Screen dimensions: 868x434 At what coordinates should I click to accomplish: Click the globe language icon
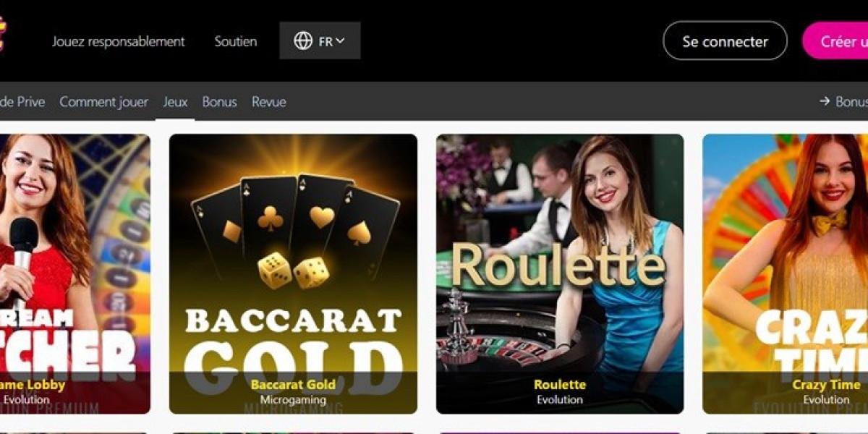click(303, 41)
